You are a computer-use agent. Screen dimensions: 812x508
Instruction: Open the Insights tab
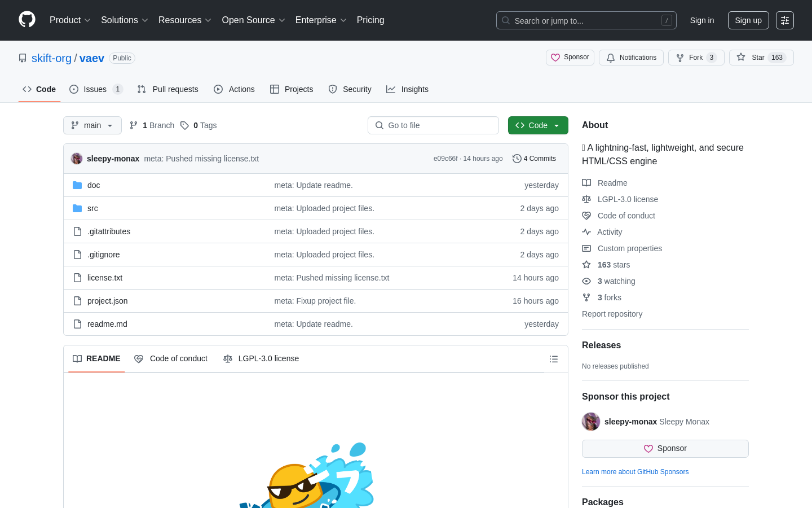point(407,89)
